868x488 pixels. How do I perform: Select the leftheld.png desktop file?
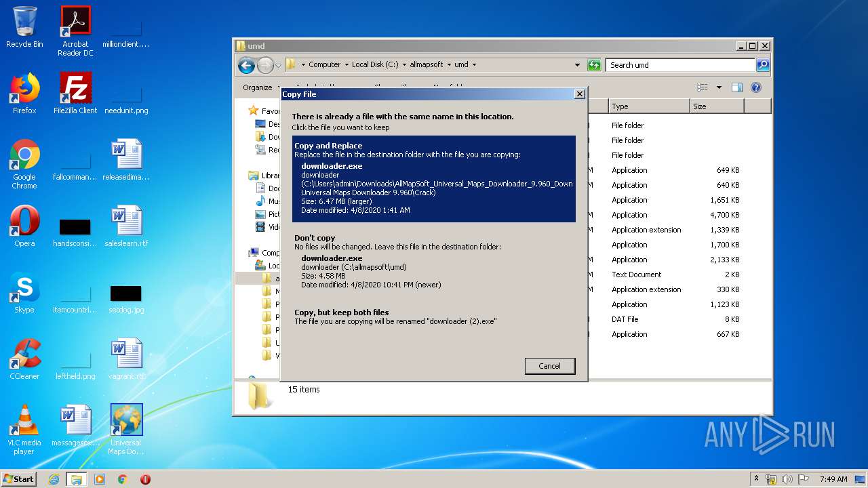(x=75, y=363)
